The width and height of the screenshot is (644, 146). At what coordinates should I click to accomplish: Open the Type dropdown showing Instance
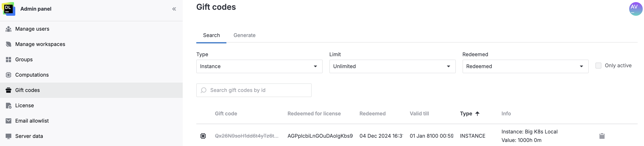259,66
